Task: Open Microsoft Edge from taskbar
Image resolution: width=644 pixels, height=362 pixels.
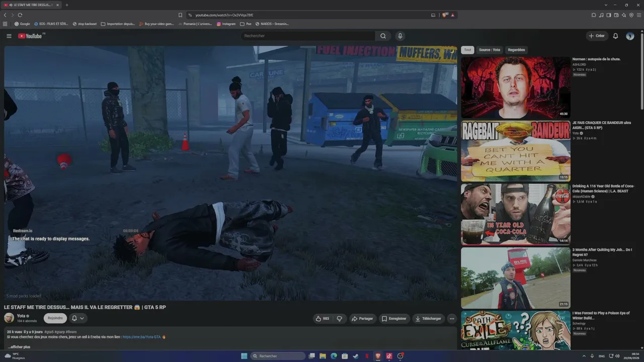Action: pos(334,356)
